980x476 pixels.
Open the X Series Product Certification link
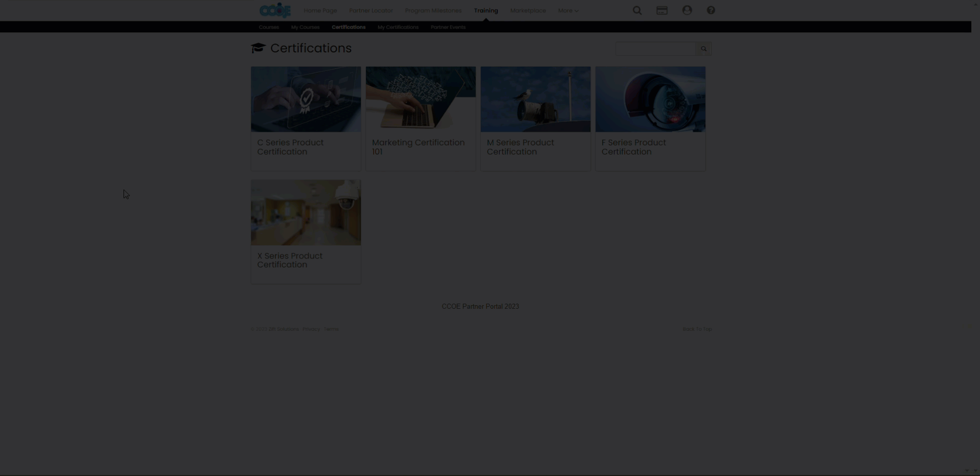click(x=290, y=260)
